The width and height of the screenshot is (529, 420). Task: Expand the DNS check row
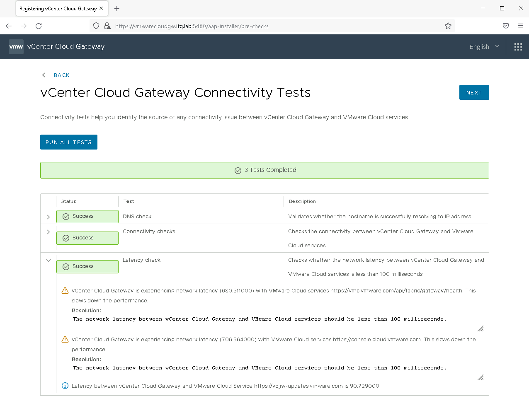tap(49, 217)
